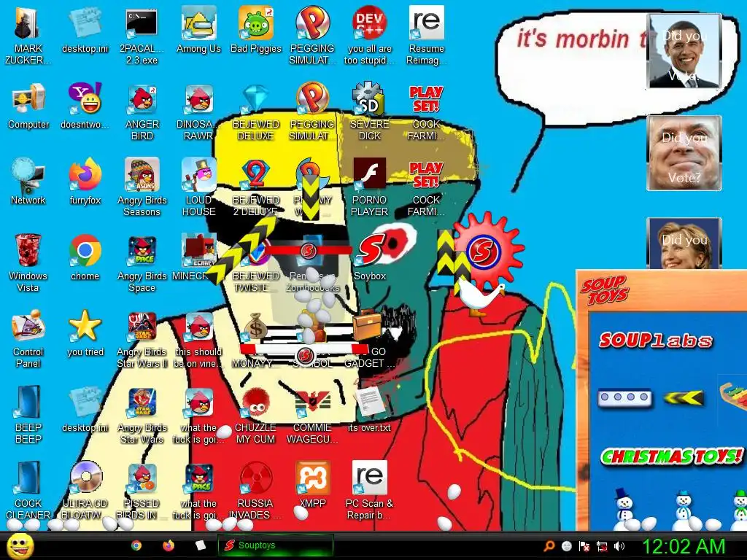Open the Angry Birds Seasons icon

coord(142,187)
